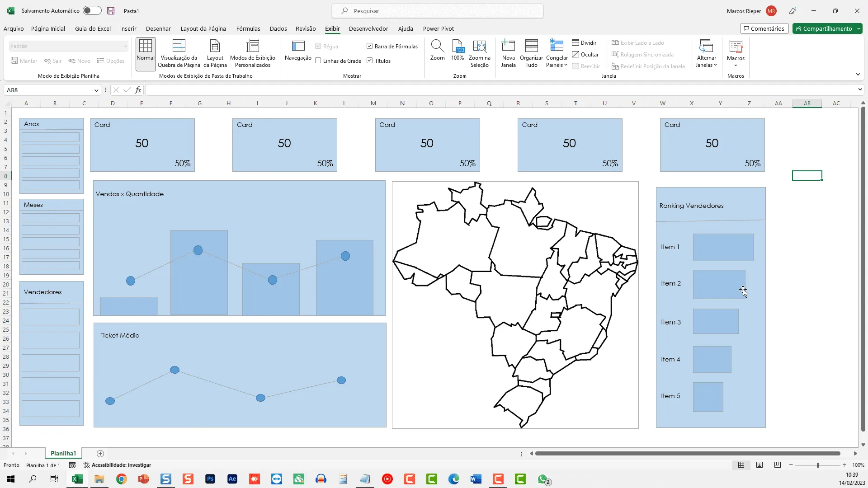Viewport: 868px width, 488px height.
Task: Switch to Inserir tab
Action: [x=128, y=28]
